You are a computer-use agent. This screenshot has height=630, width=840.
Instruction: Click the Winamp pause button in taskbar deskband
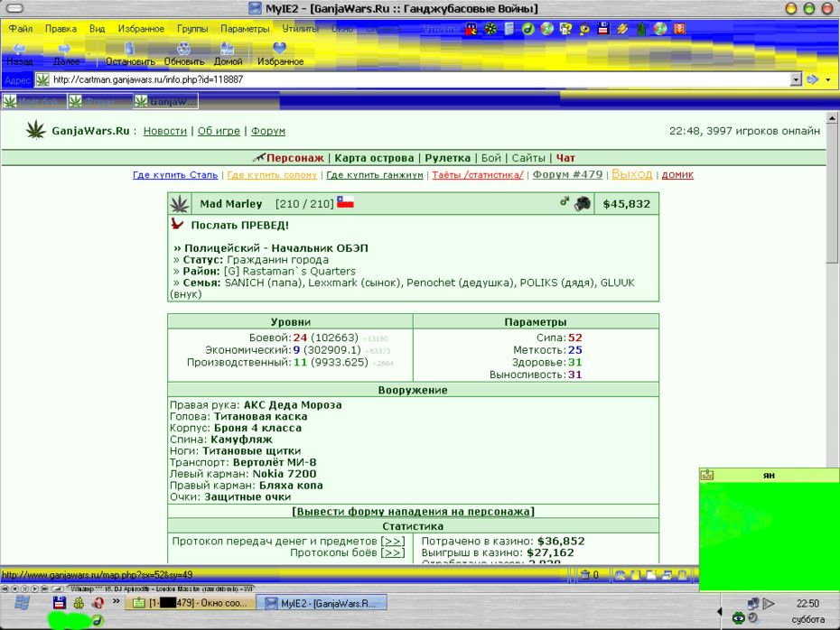[x=24, y=588]
